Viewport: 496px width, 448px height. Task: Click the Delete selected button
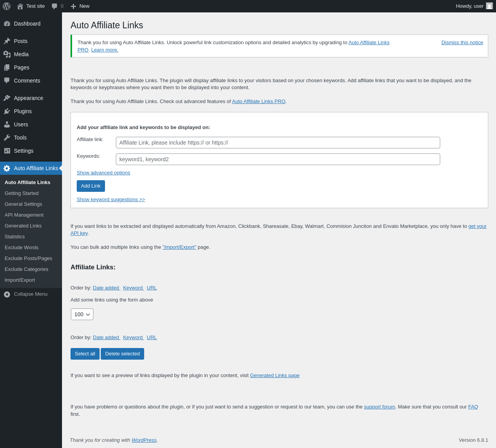[x=122, y=354]
